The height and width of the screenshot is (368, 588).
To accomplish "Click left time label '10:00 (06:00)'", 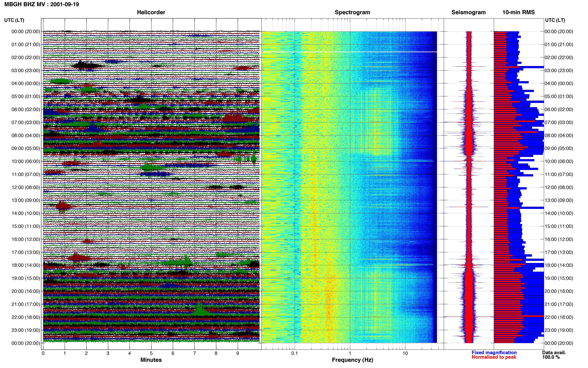I will pyautogui.click(x=26, y=161).
